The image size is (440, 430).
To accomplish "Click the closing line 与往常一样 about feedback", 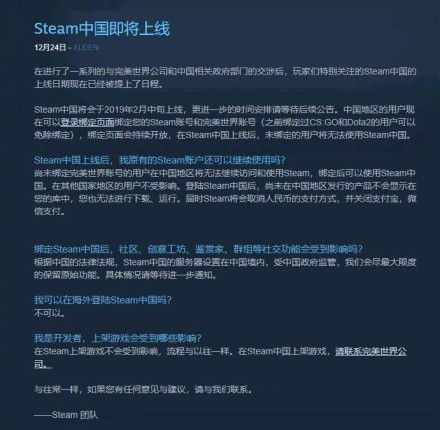I will 143,389.
